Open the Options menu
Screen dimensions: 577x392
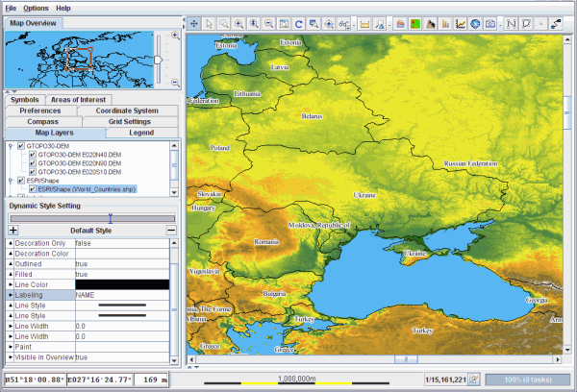coord(36,7)
